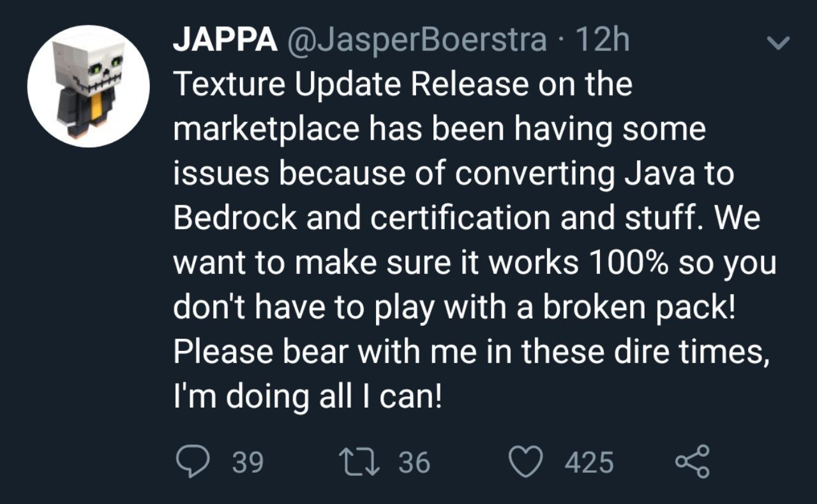Screen dimensions: 817x504
Task: Open the 12h timestamp permalink
Action: point(603,41)
